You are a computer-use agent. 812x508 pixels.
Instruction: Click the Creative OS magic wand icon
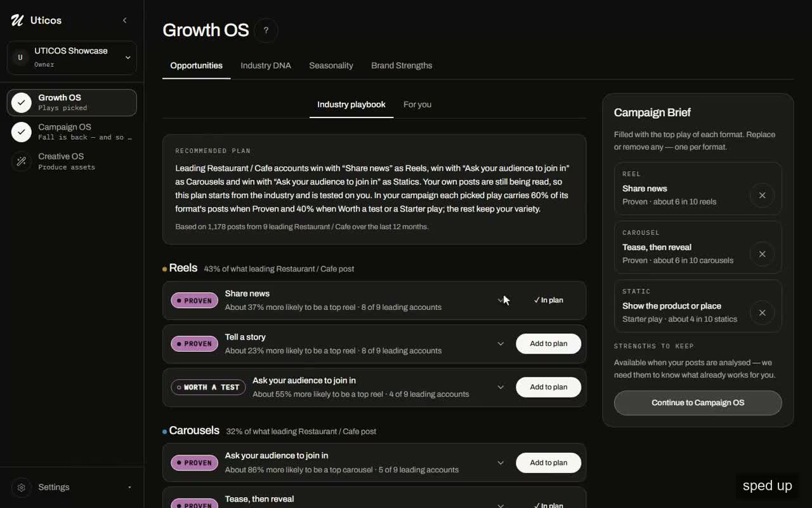22,161
